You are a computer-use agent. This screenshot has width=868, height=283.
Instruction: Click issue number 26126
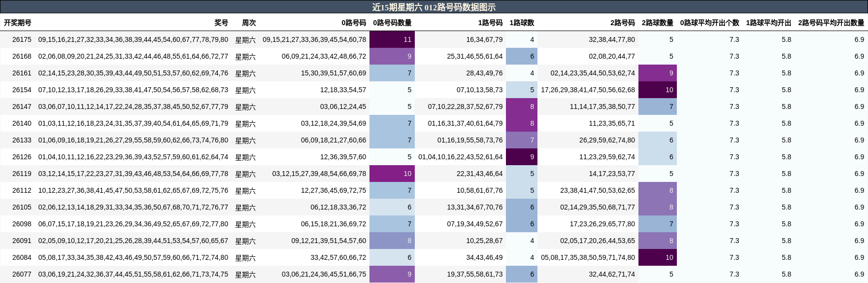point(22,157)
